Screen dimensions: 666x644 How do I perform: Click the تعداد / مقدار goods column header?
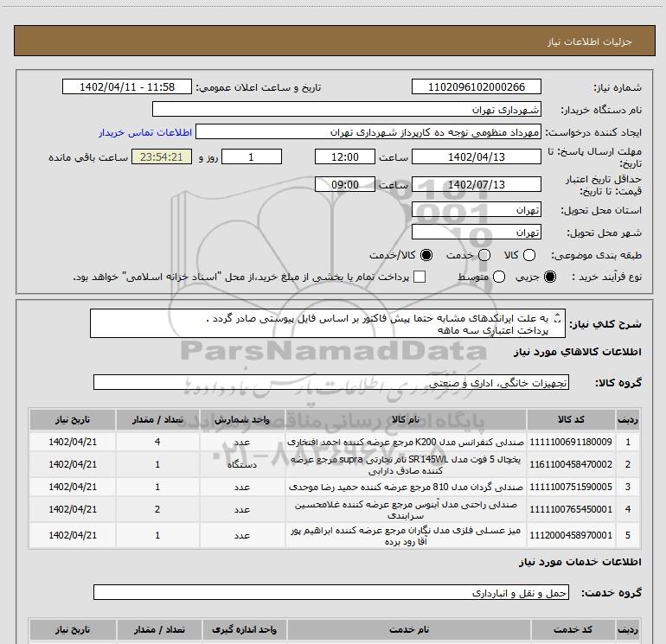[157, 419]
